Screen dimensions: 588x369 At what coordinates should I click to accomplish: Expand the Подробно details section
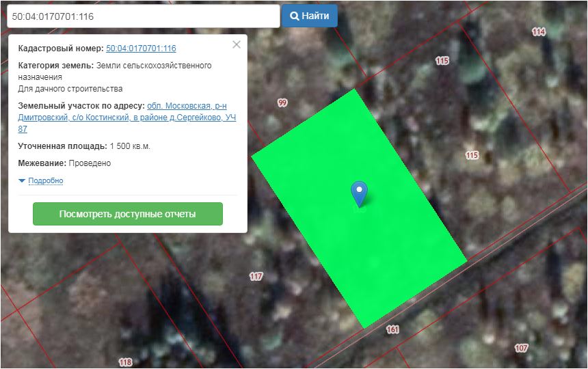click(45, 181)
